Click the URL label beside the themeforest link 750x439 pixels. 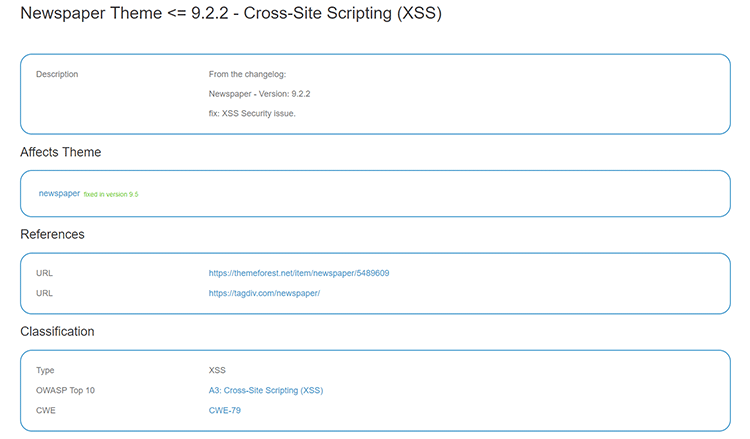tap(44, 273)
